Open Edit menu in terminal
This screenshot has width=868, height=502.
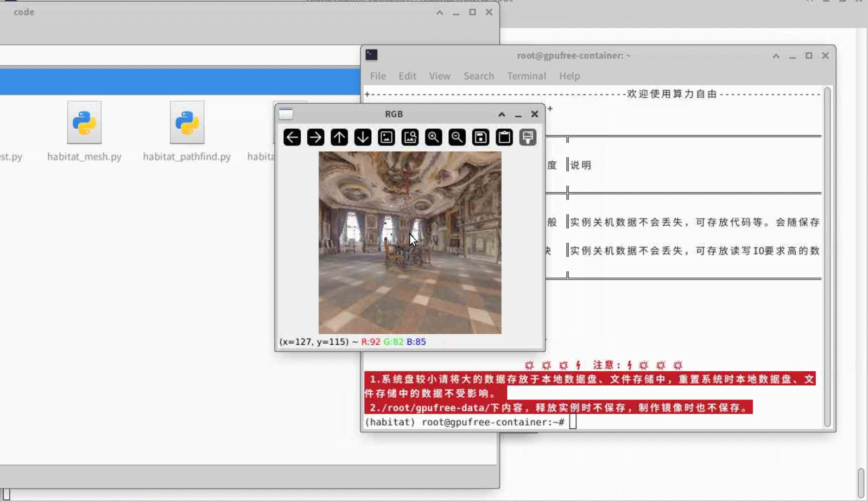point(407,76)
